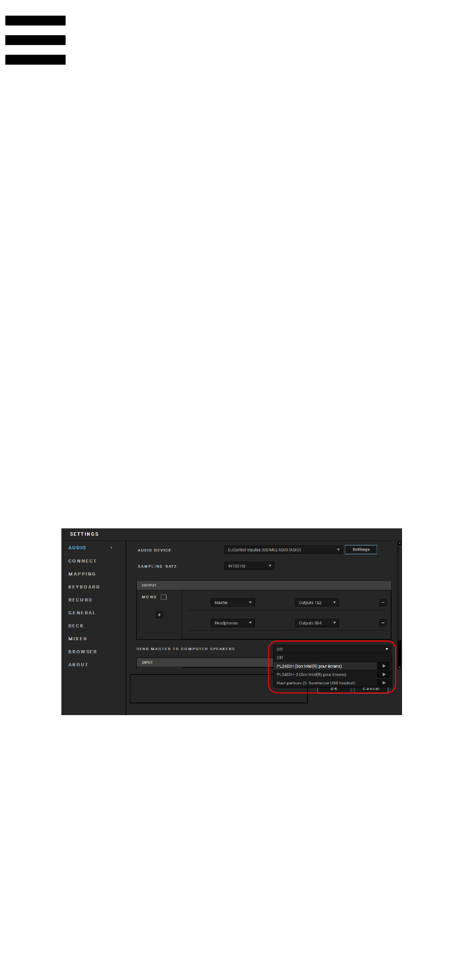Collapse the Send Master to Computer Speakers dropdown
Screen dimensions: 464x980
click(332, 649)
